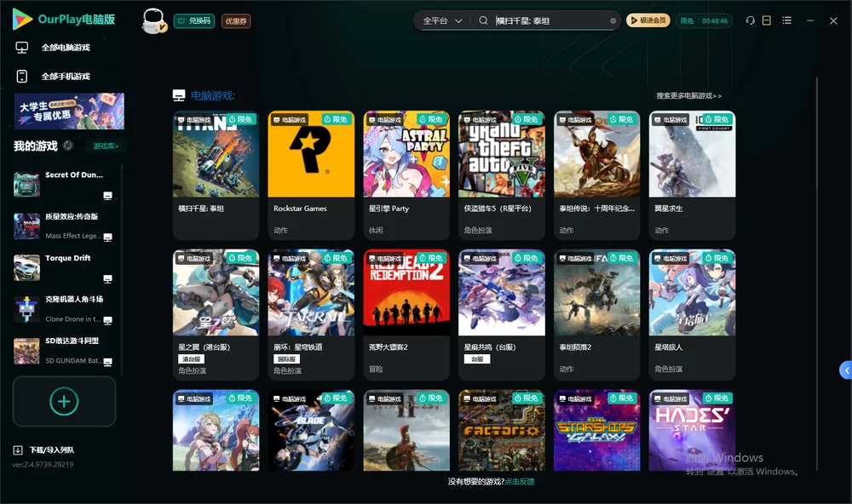
Task: Open the Factorio game thumbnail
Action: (502, 430)
